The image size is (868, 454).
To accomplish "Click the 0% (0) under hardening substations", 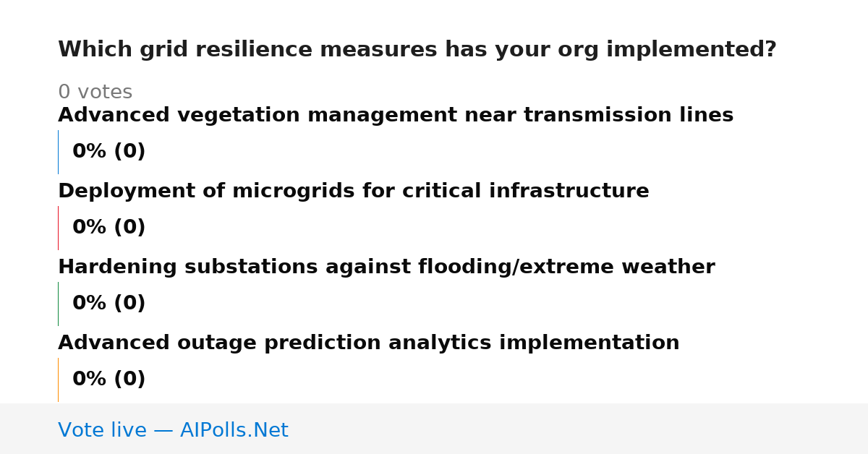I will [109, 304].
